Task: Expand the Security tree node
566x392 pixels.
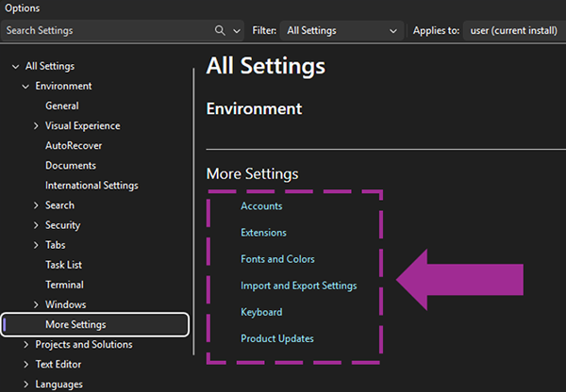Action: [36, 225]
